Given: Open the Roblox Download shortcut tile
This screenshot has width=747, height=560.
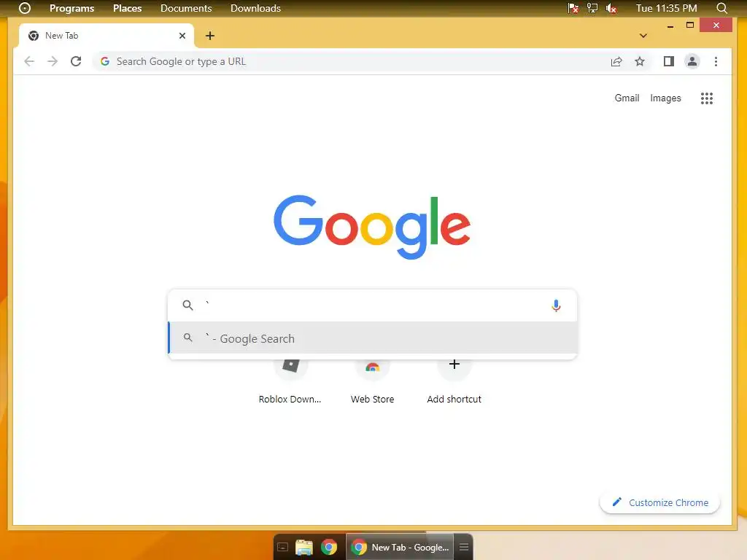Looking at the screenshot, I should pos(290,381).
